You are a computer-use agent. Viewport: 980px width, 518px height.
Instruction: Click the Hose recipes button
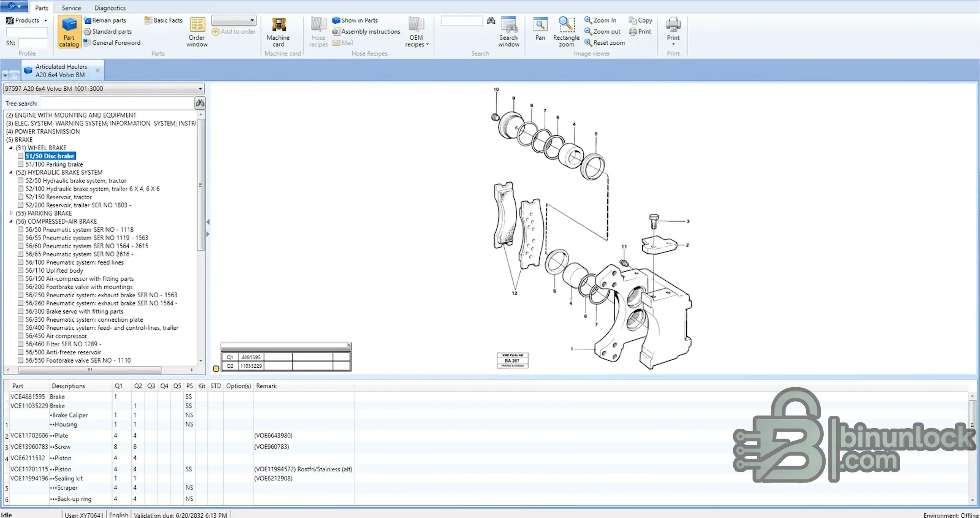coord(318,32)
